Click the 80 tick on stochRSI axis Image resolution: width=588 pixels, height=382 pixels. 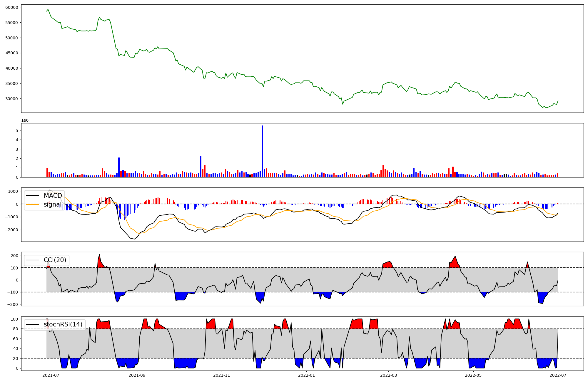pyautogui.click(x=16, y=329)
